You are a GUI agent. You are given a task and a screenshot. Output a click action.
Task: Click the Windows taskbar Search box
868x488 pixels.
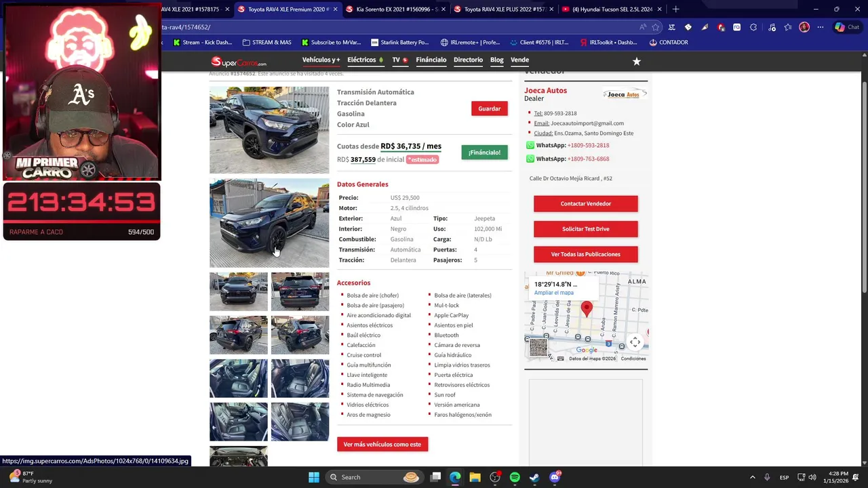click(374, 477)
